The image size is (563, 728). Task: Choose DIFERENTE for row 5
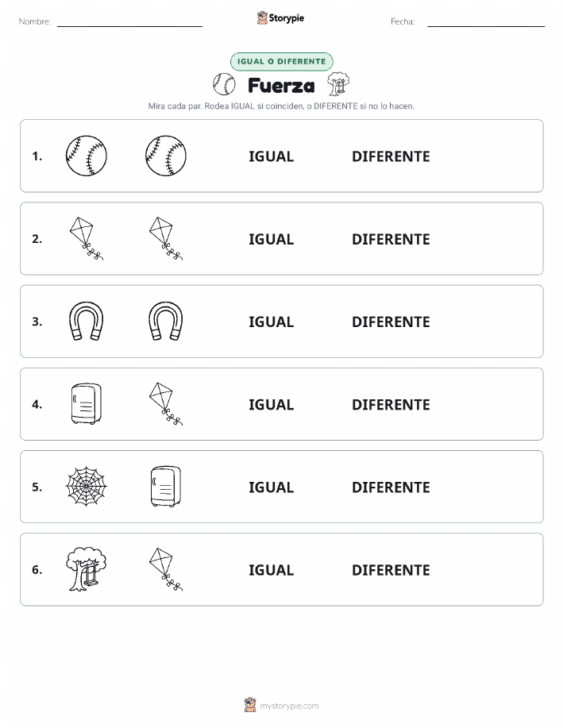coord(391,487)
